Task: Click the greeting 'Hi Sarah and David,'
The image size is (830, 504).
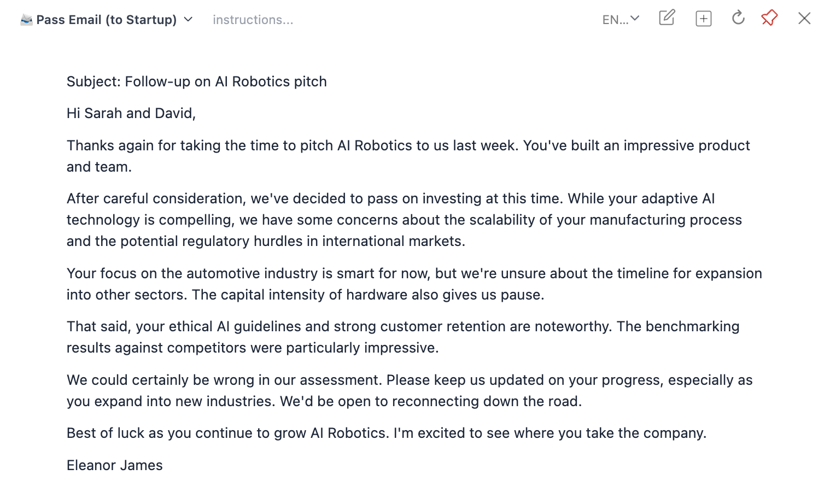Action: (131, 113)
